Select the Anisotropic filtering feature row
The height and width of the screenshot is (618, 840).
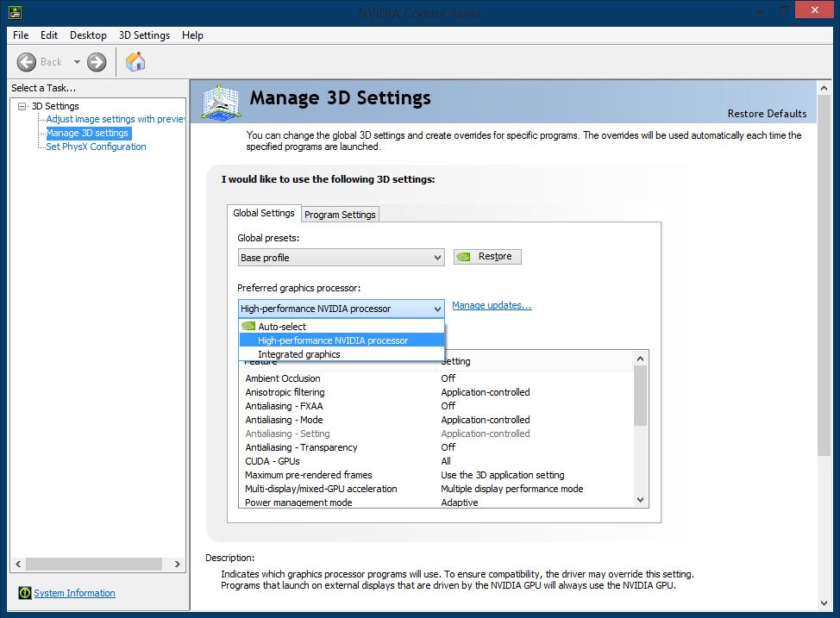436,392
